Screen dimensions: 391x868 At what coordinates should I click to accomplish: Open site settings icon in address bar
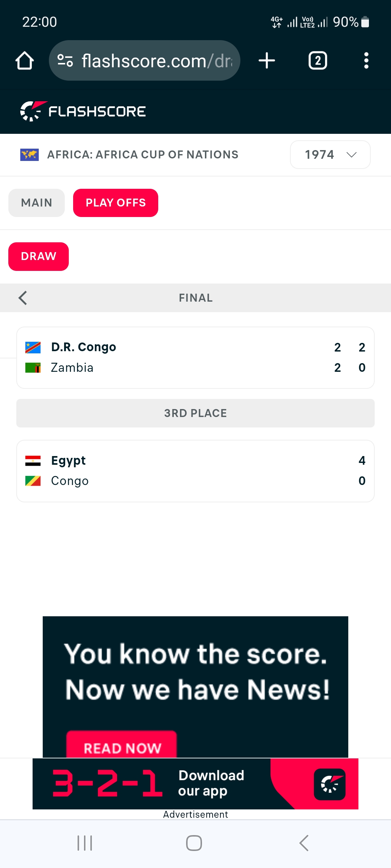coord(66,60)
